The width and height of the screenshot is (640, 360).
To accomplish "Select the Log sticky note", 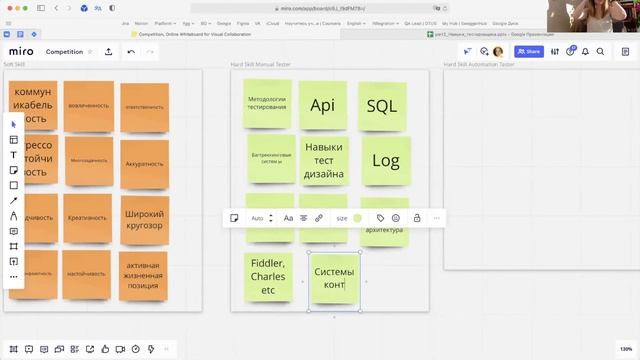I will 386,161.
